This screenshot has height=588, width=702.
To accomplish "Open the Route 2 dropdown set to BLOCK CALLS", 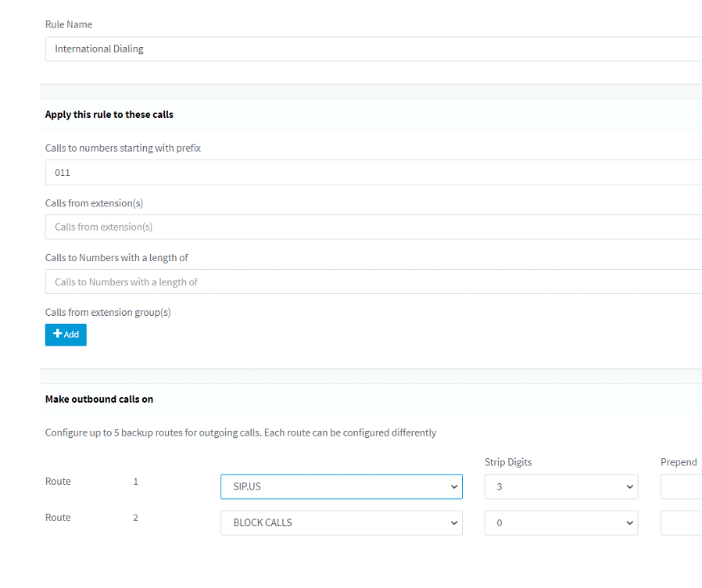I will coord(341,522).
